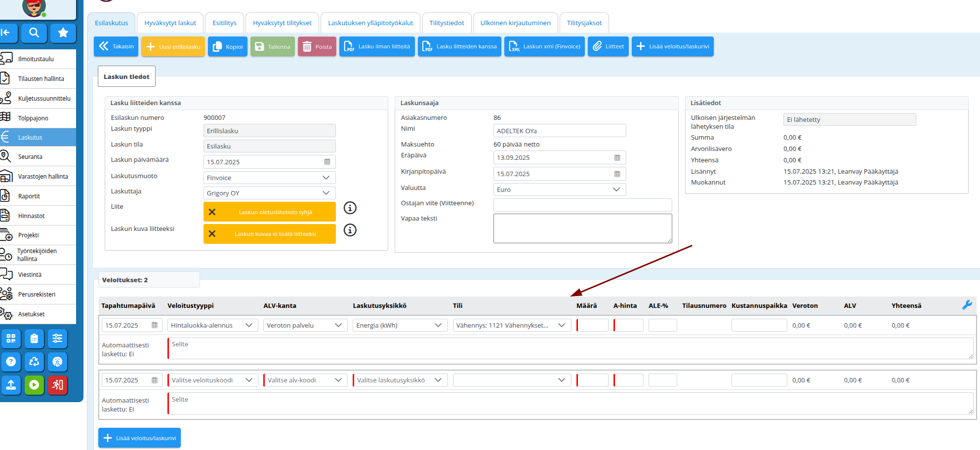Click the recycle arrows icon
This screenshot has width=980, height=450.
tap(34, 362)
